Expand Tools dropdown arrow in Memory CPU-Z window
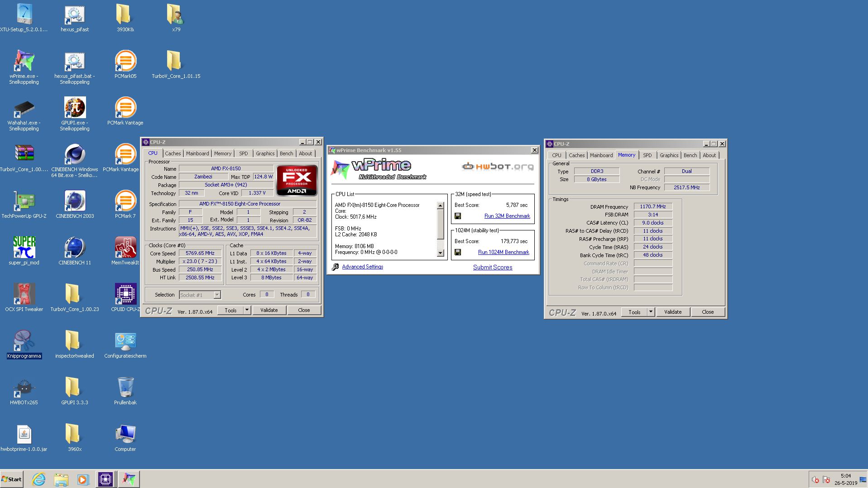This screenshot has width=868, height=488. point(651,312)
